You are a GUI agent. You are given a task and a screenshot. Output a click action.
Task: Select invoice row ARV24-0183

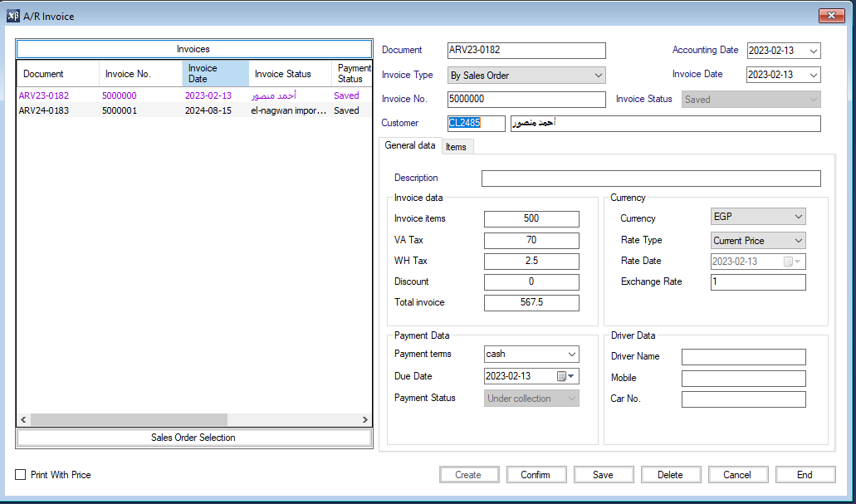pyautogui.click(x=193, y=110)
